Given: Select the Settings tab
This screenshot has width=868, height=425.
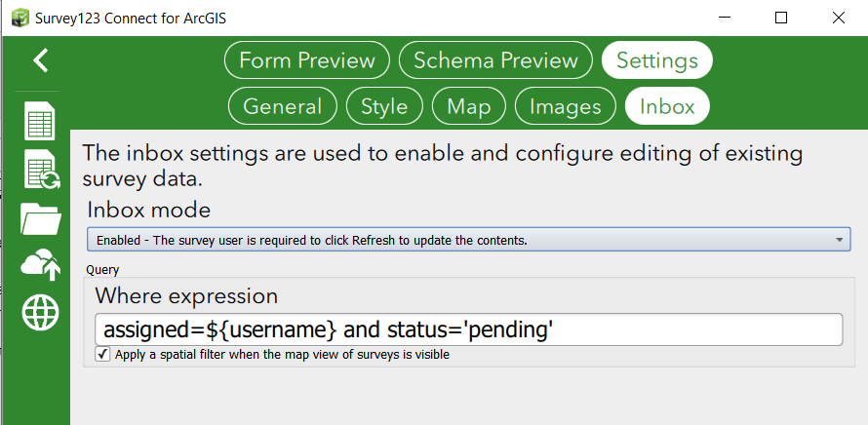Looking at the screenshot, I should 656,60.
